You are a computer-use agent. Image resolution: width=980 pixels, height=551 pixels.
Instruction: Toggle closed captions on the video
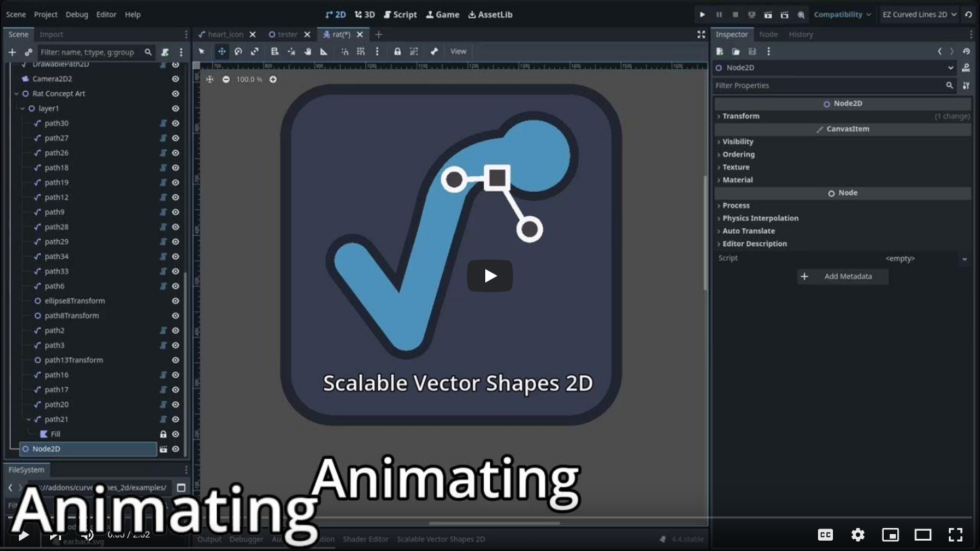coord(825,535)
